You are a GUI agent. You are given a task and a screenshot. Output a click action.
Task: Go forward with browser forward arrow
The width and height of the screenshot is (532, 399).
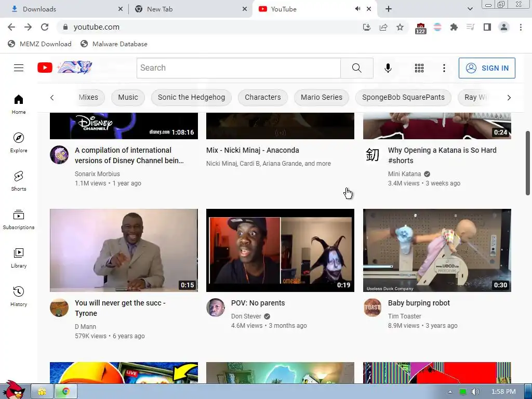[28, 27]
